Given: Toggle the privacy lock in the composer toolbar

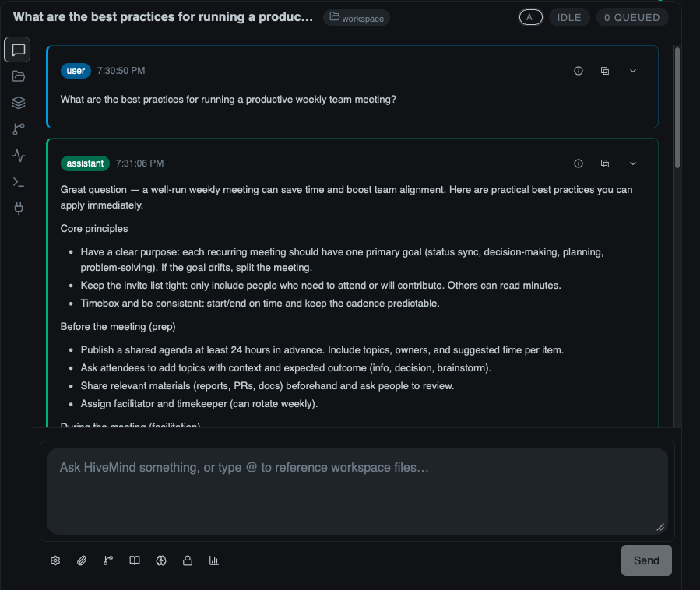Looking at the screenshot, I should (x=187, y=560).
